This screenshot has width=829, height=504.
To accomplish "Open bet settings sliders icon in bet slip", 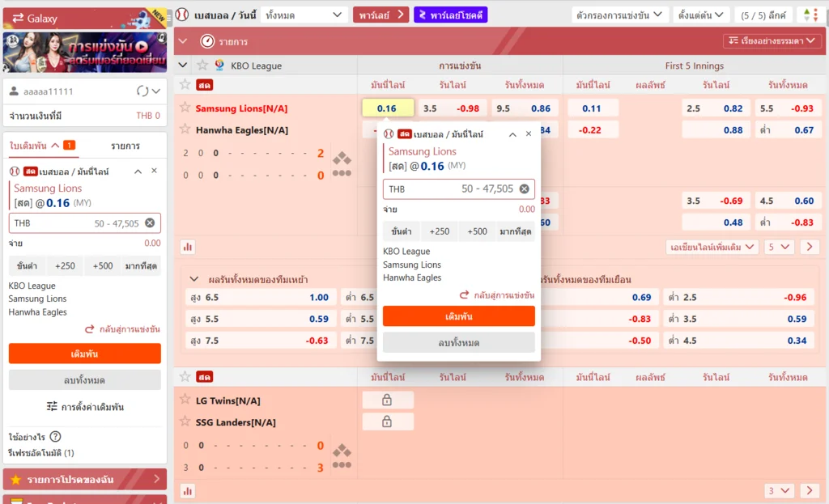I will coord(52,407).
